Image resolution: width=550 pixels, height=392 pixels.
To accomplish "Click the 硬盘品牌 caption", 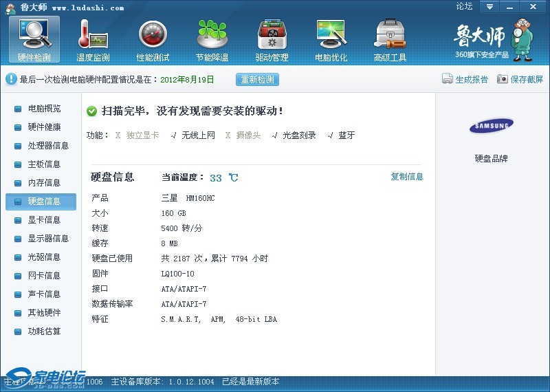I will (491, 159).
